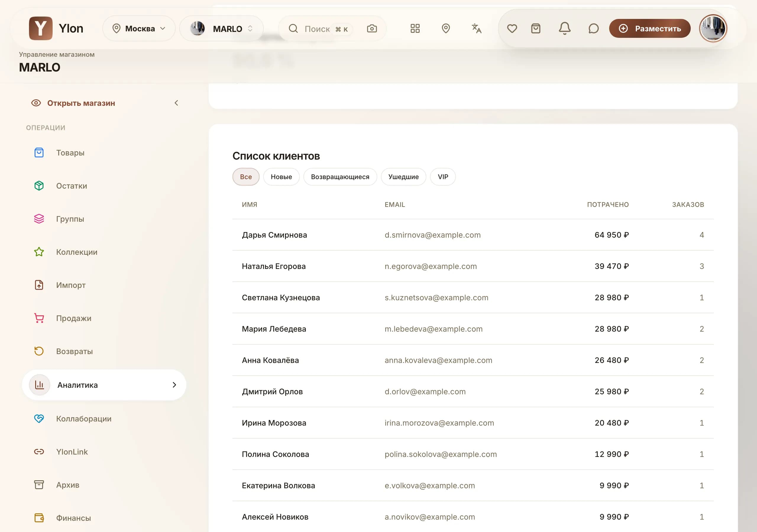The image size is (757, 532).
Task: Open the language translate icon
Action: (x=476, y=28)
